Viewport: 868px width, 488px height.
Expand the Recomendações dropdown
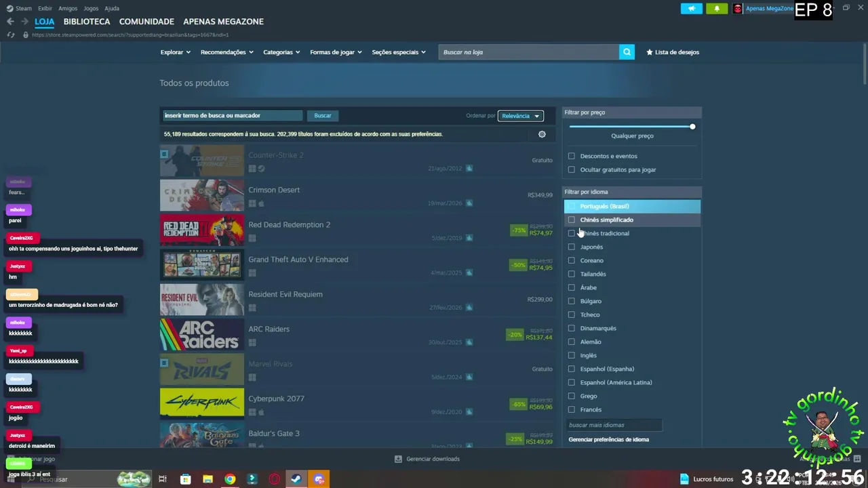pos(226,52)
